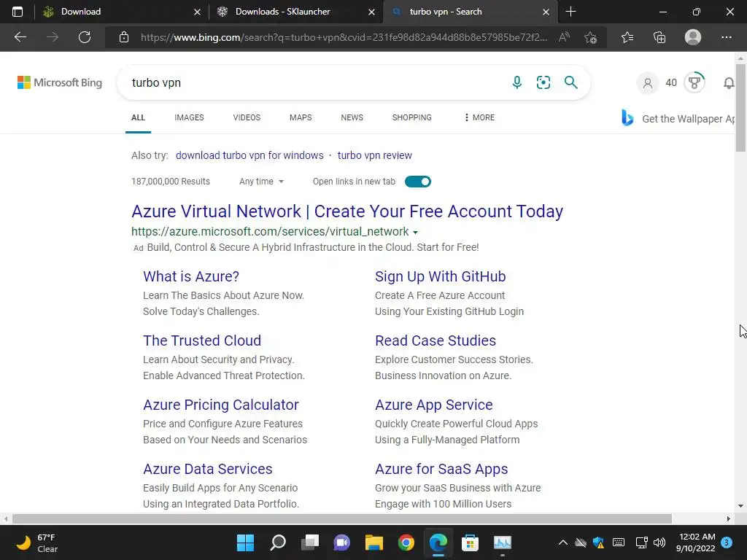Start voice search with microphone icon

[x=517, y=82]
